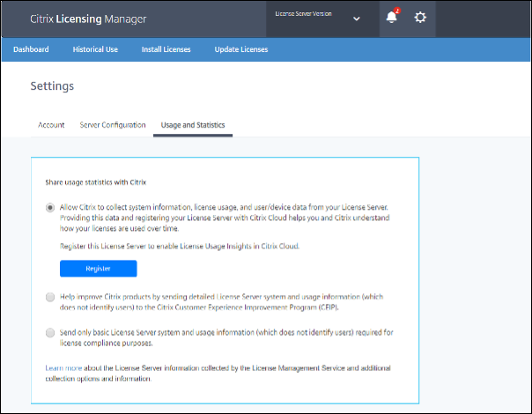Expand the License Server Version dropdown

[x=356, y=18]
